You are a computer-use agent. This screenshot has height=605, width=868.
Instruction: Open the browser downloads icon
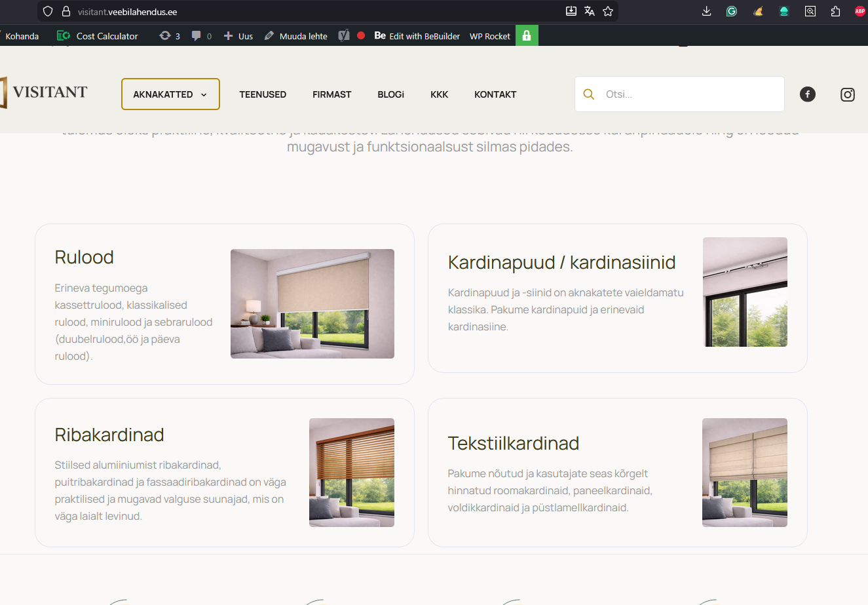pyautogui.click(x=706, y=11)
